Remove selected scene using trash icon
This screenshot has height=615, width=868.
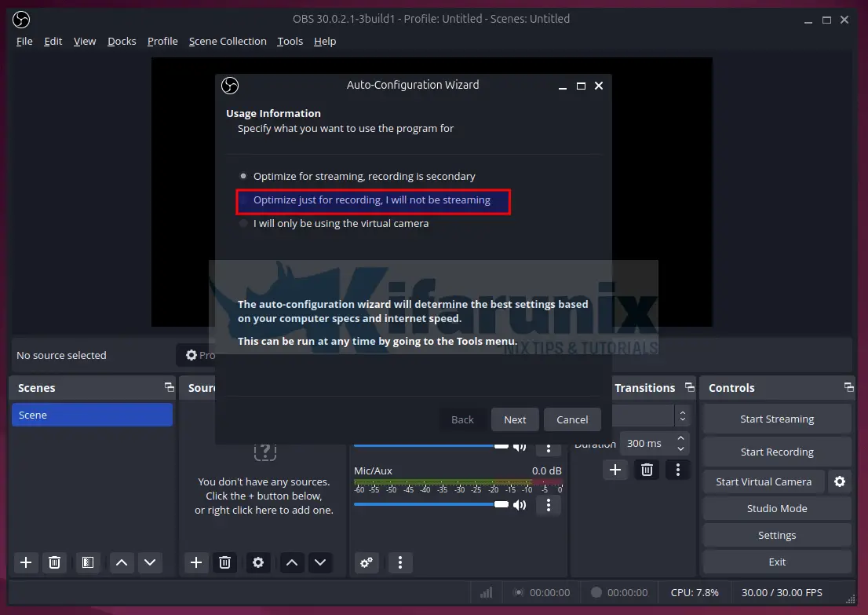(x=54, y=562)
